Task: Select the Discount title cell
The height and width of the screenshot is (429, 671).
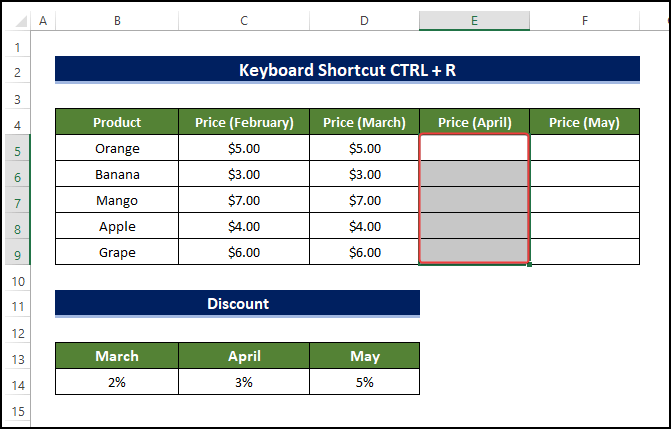Action: (x=237, y=304)
